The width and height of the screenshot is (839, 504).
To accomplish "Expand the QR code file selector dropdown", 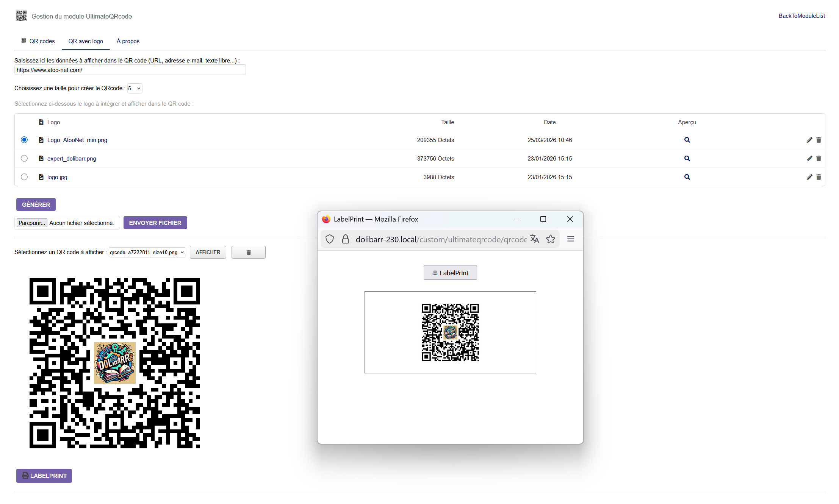I will [147, 253].
